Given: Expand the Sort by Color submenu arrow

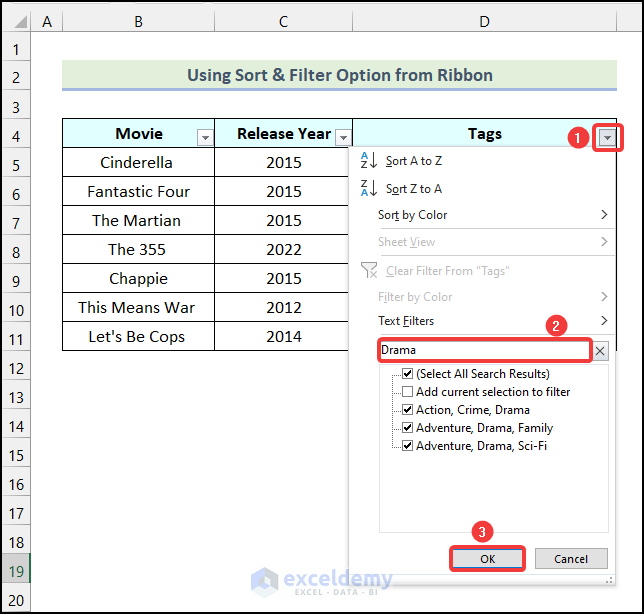Looking at the screenshot, I should click(x=604, y=214).
